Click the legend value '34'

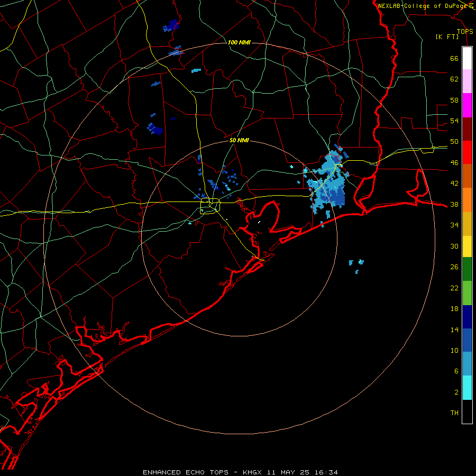pyautogui.click(x=454, y=225)
